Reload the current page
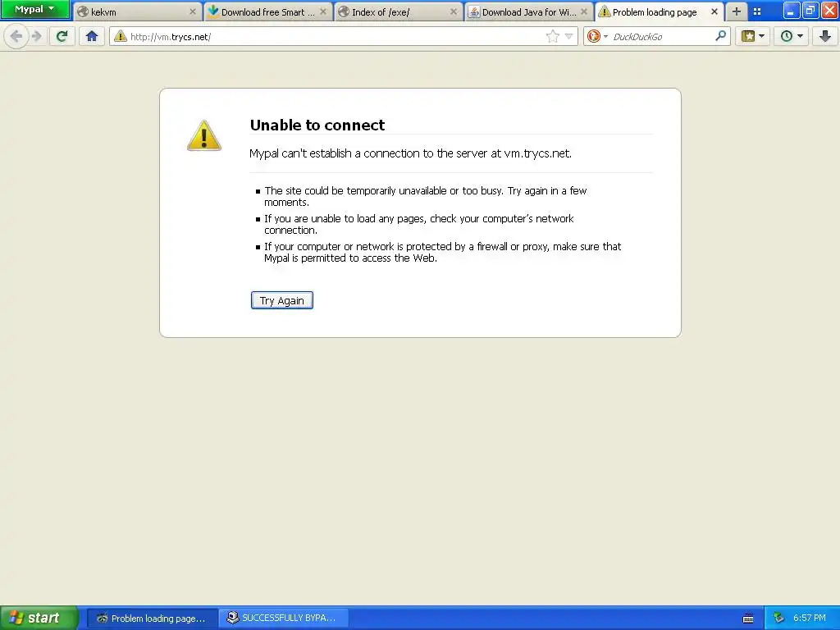840x630 pixels. (x=62, y=36)
